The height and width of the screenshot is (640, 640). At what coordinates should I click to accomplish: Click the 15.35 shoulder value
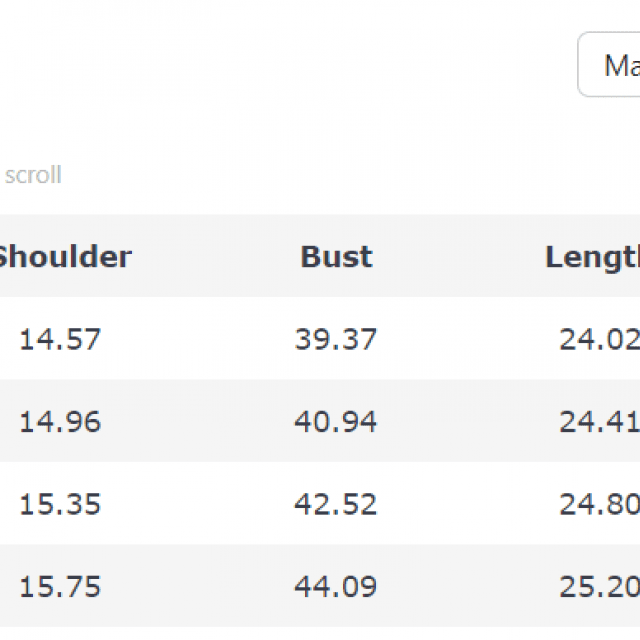tap(60, 503)
